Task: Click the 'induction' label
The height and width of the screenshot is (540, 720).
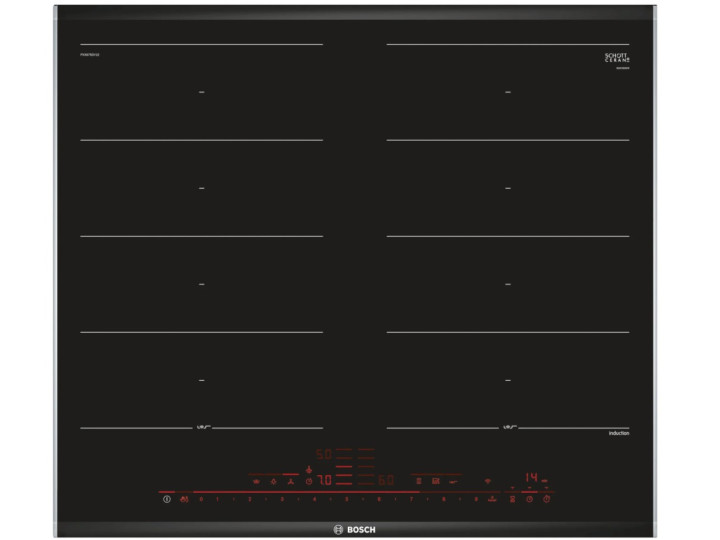Action: point(619,433)
